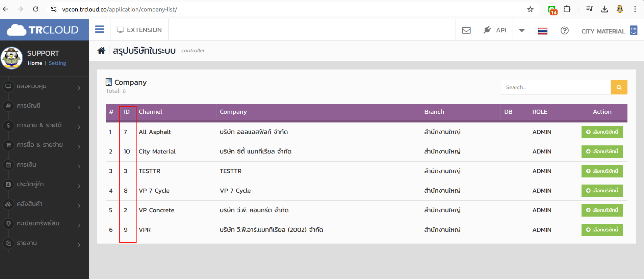Image resolution: width=644 pixels, height=279 pixels.
Task: Expand ทะเบียนทรัพย์สิน sidebar menu
Action: tap(44, 224)
